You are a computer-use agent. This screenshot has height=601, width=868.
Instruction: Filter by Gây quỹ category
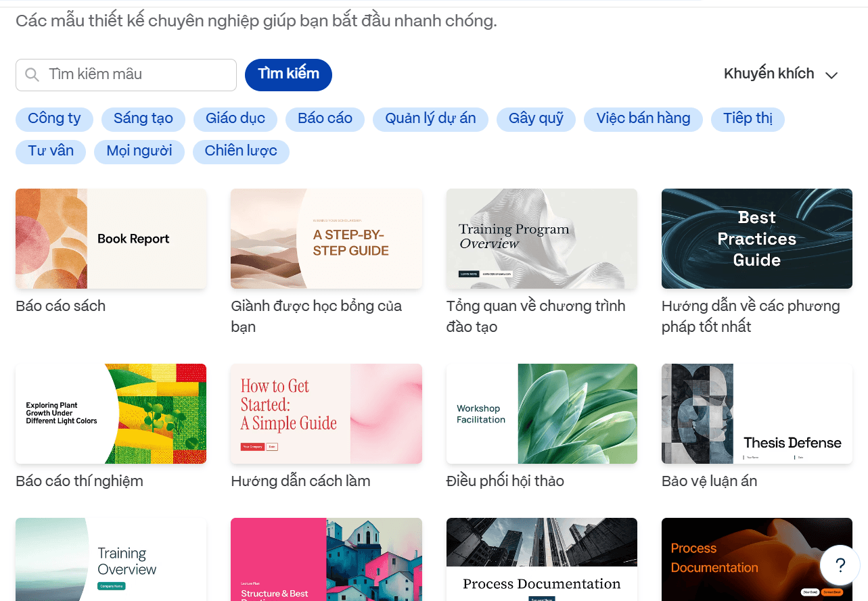536,119
